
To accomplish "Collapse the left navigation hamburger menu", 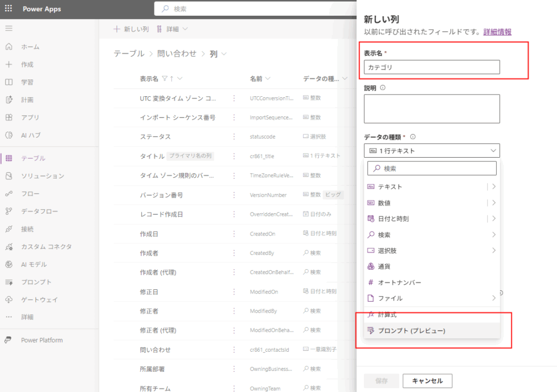I will [9, 28].
